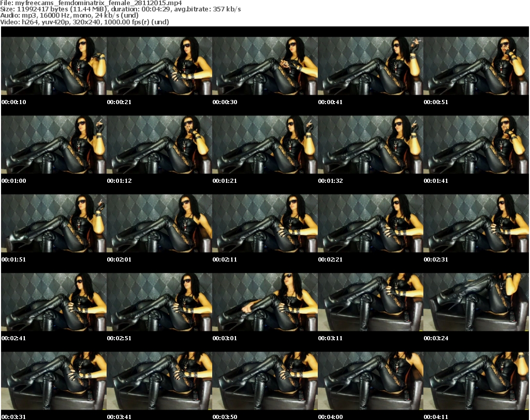Image resolution: width=530 pixels, height=420 pixels.
Task: Click the timestamp text 00:00:10
Action: tap(13, 102)
